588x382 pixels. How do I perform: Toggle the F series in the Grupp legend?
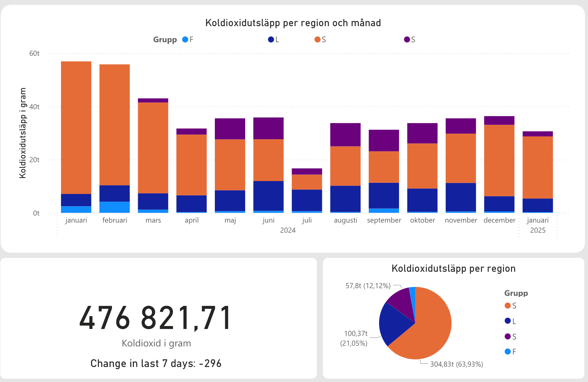(x=190, y=39)
